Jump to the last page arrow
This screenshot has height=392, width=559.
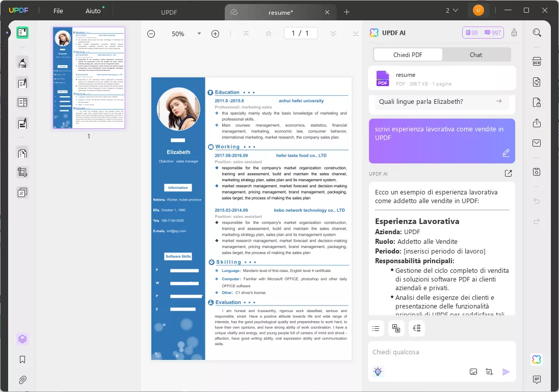pyautogui.click(x=356, y=34)
